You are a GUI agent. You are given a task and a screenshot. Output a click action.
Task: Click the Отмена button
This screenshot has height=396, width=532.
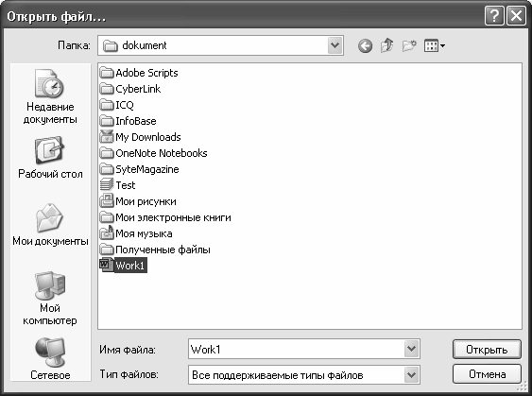pos(487,374)
